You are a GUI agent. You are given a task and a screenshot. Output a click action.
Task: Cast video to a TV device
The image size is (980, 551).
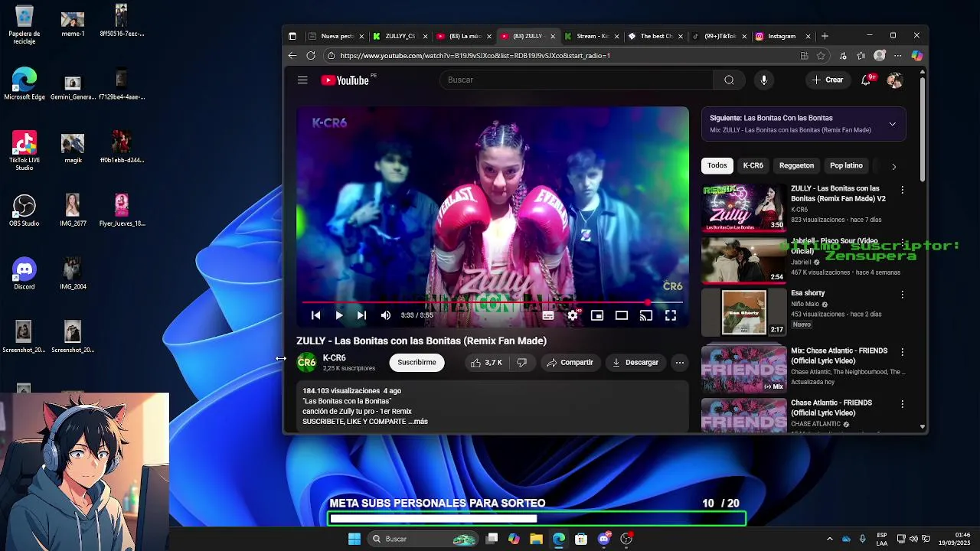(x=646, y=315)
